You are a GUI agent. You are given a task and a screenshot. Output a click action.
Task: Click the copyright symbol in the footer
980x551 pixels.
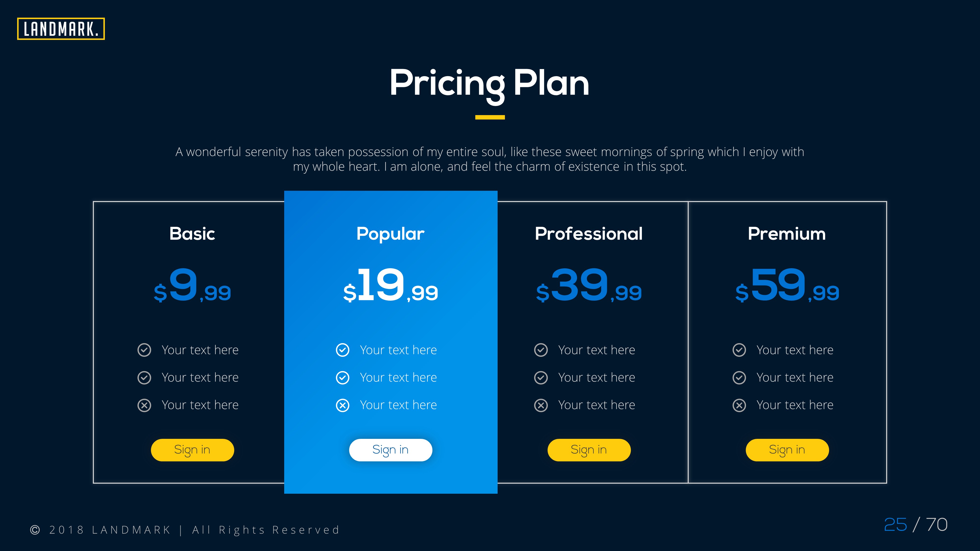[x=35, y=530]
